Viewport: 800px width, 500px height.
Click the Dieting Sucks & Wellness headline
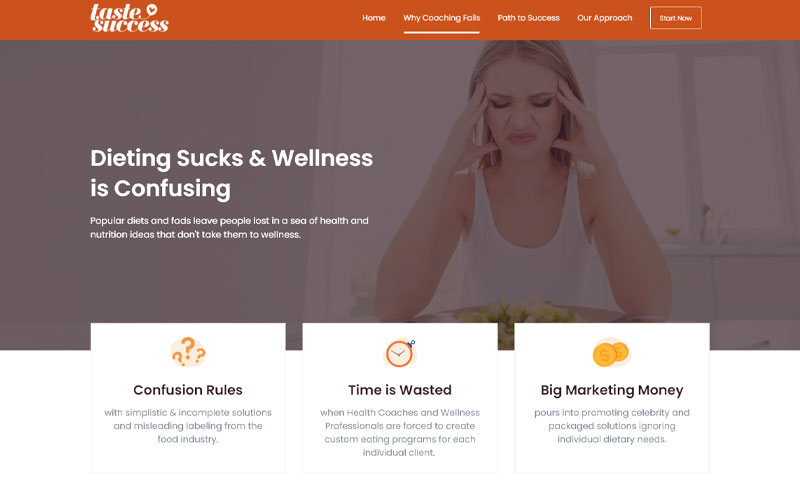click(232, 173)
